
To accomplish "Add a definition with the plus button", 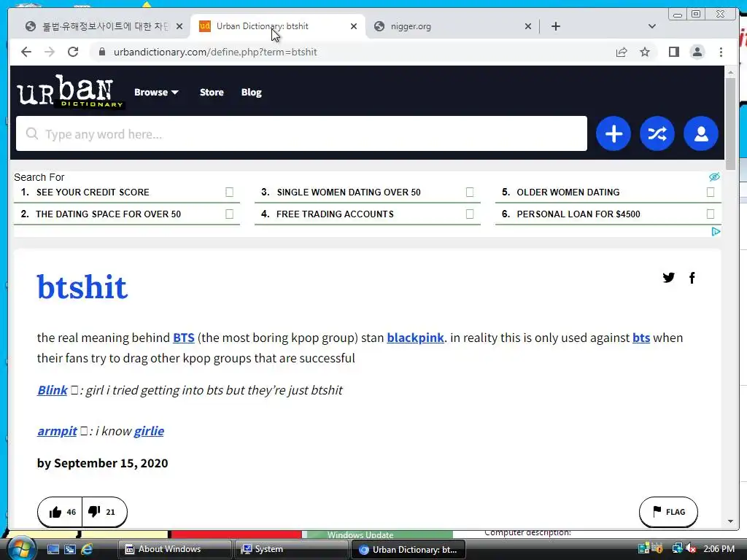I will pyautogui.click(x=613, y=134).
